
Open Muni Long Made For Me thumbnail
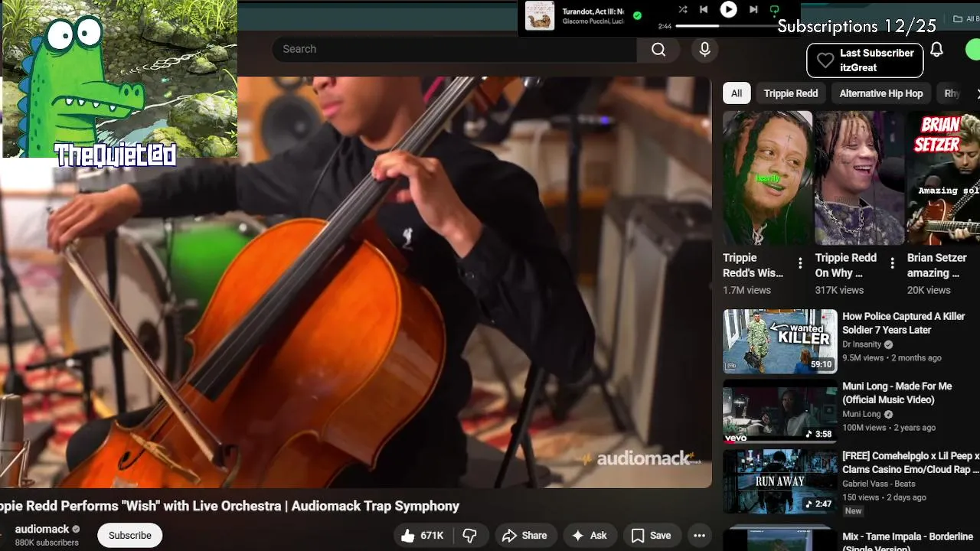(780, 411)
